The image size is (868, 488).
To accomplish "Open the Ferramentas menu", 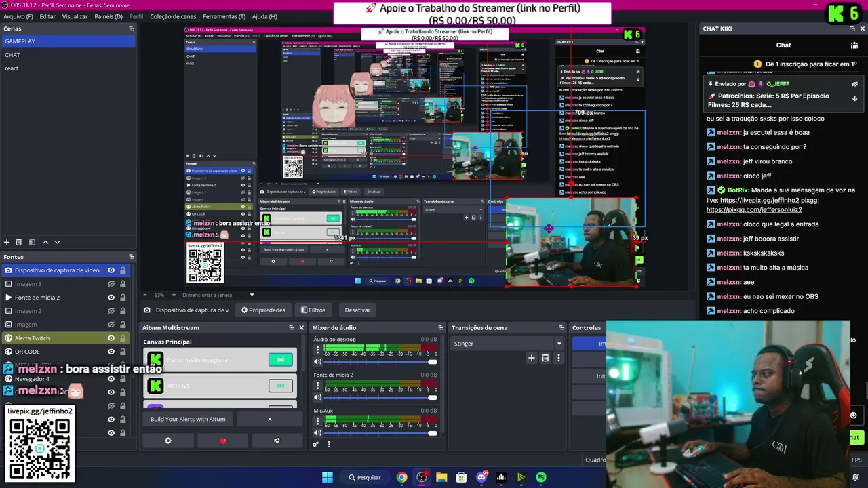I will coord(224,16).
